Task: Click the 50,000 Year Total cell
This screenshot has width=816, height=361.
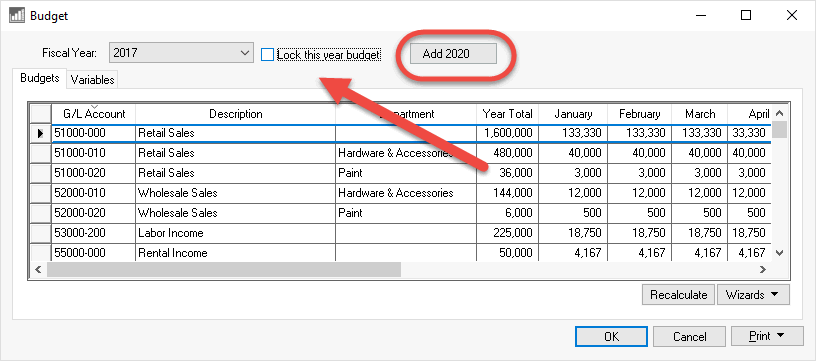Action: point(507,252)
